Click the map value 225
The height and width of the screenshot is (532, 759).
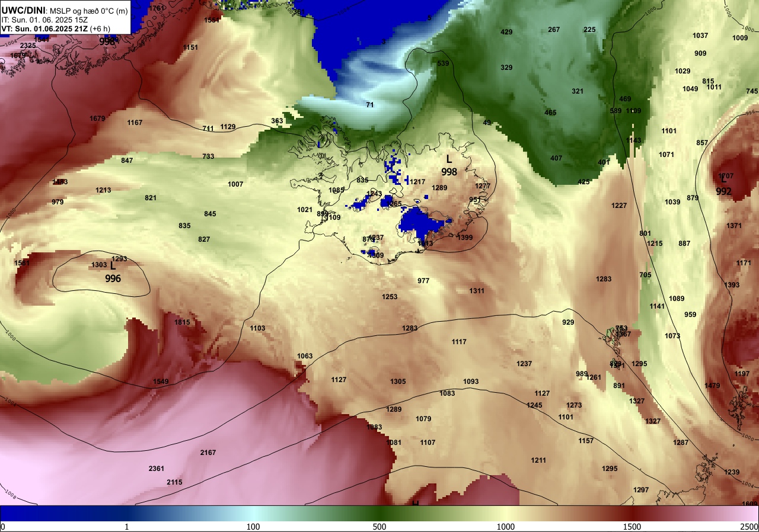click(589, 30)
